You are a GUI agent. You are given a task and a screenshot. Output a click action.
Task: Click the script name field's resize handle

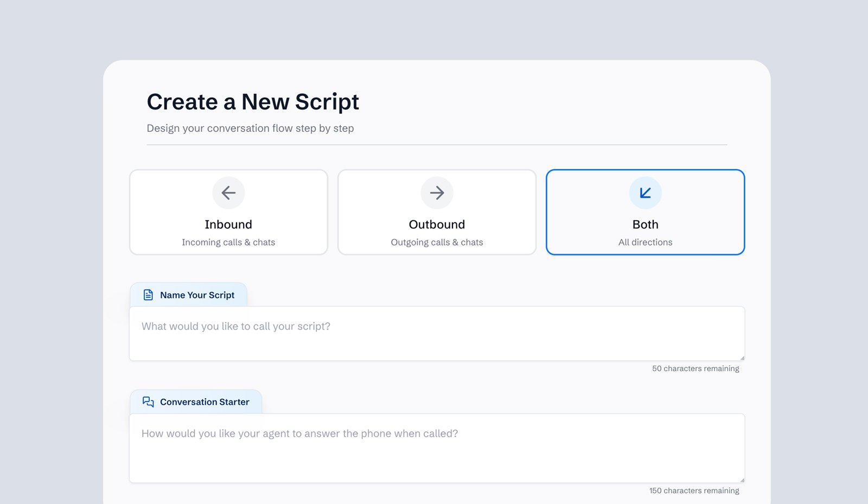(x=742, y=358)
